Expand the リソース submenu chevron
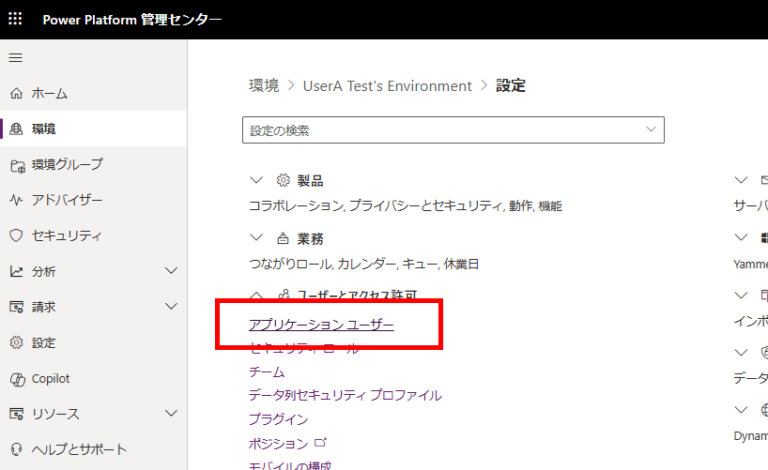 171,413
